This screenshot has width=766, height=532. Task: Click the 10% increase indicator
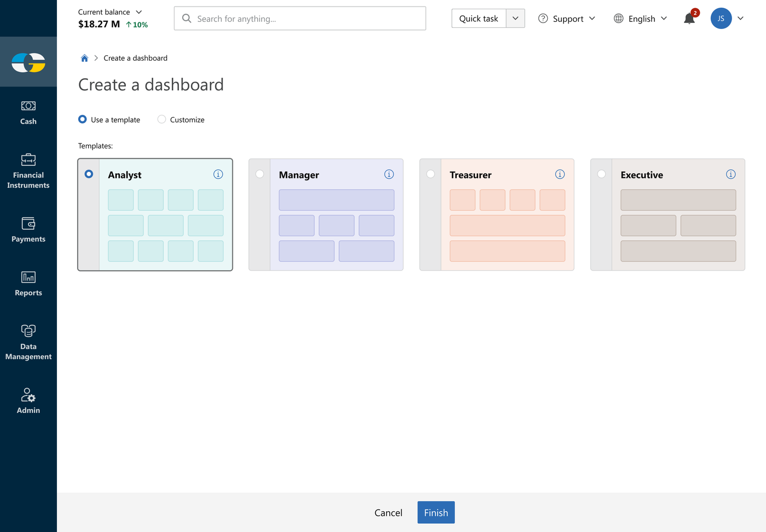coord(137,25)
